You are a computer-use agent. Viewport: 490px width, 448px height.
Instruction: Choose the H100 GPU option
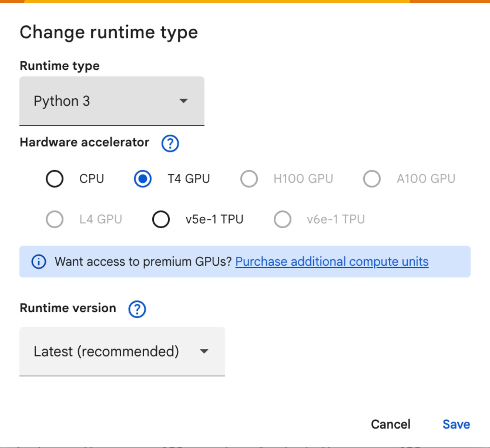point(249,179)
